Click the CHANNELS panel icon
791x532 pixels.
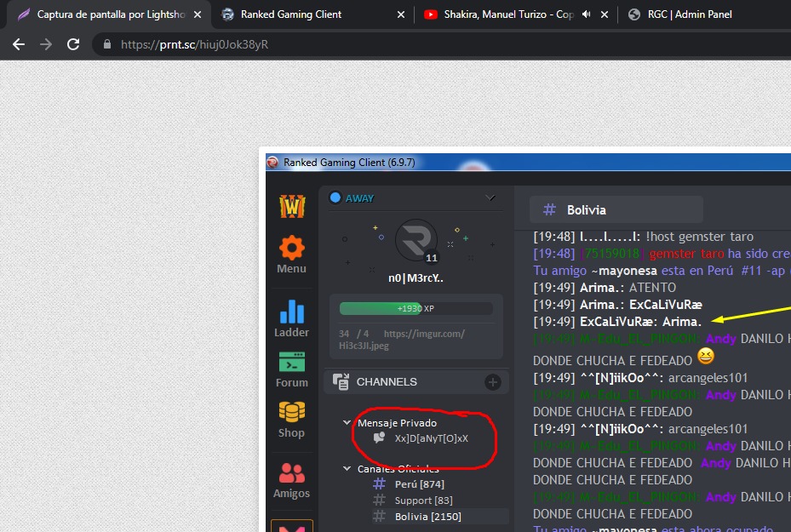[341, 381]
